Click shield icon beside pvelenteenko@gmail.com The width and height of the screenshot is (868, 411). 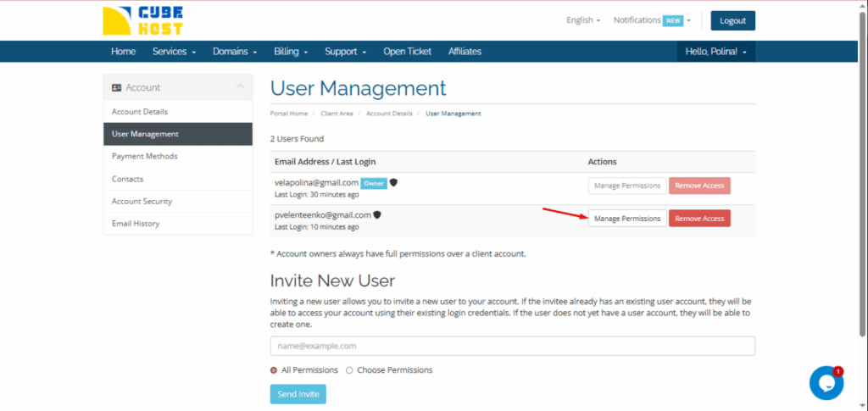pyautogui.click(x=377, y=215)
